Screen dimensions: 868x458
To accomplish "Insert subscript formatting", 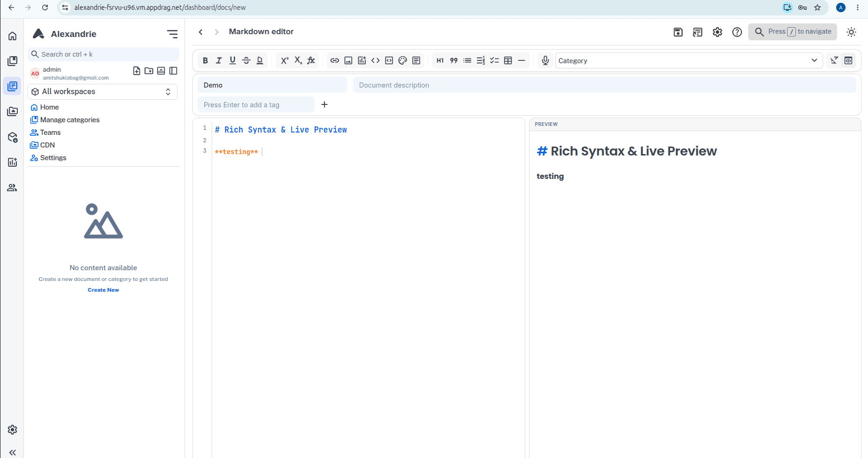I will click(x=298, y=60).
